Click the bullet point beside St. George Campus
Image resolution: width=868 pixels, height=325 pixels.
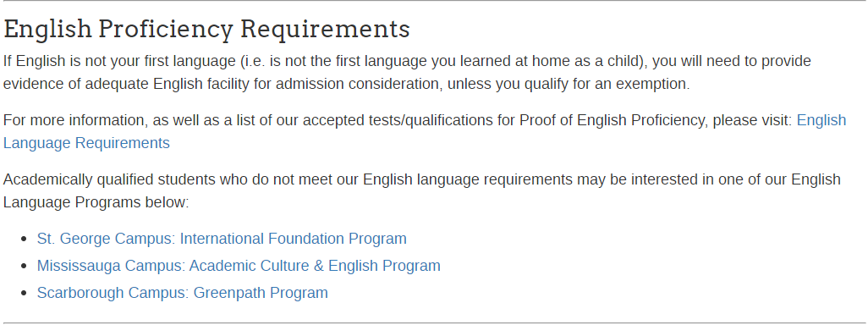pos(23,240)
